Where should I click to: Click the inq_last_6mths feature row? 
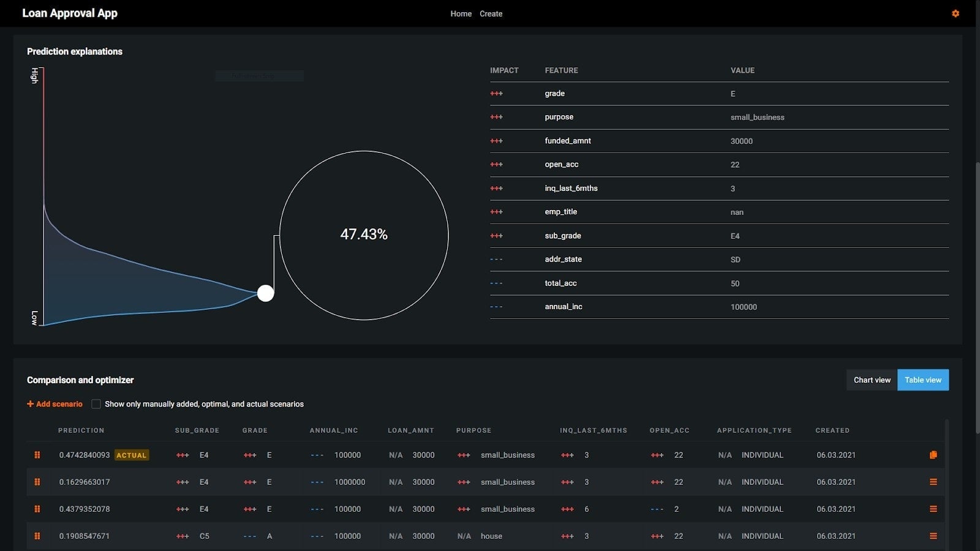point(719,189)
